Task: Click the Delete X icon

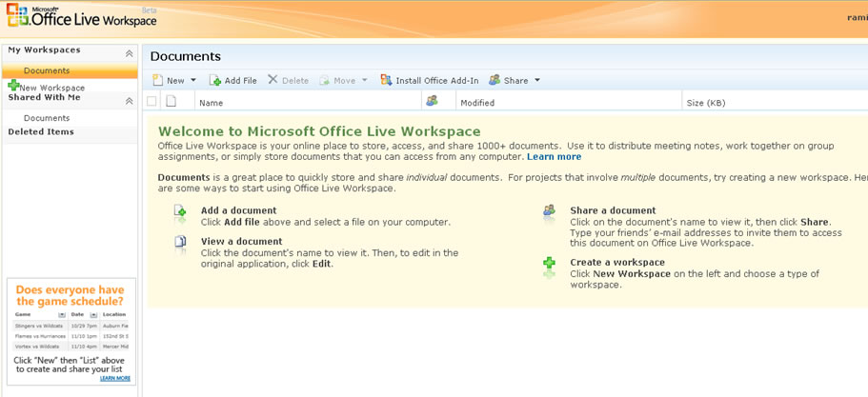Action: [x=273, y=80]
